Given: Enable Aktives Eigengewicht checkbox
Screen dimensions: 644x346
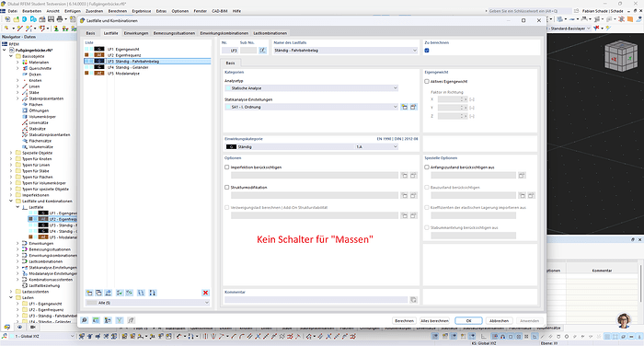Looking at the screenshot, I should (x=427, y=81).
